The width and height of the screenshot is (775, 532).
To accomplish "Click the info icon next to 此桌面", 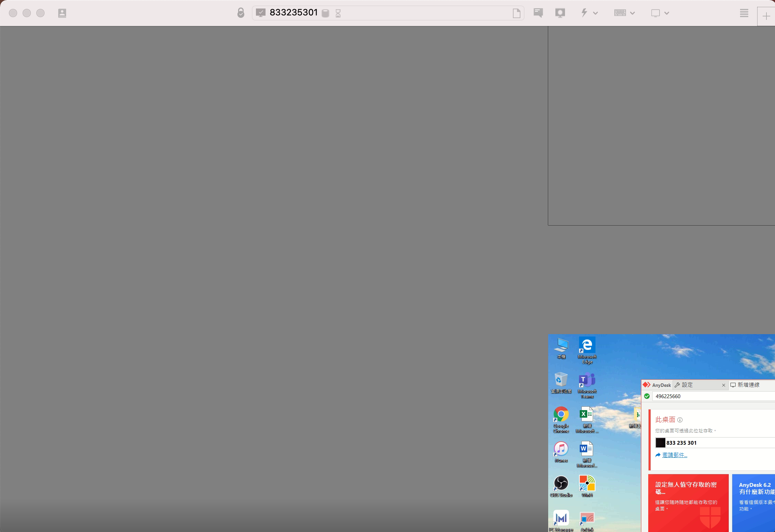I will [680, 420].
